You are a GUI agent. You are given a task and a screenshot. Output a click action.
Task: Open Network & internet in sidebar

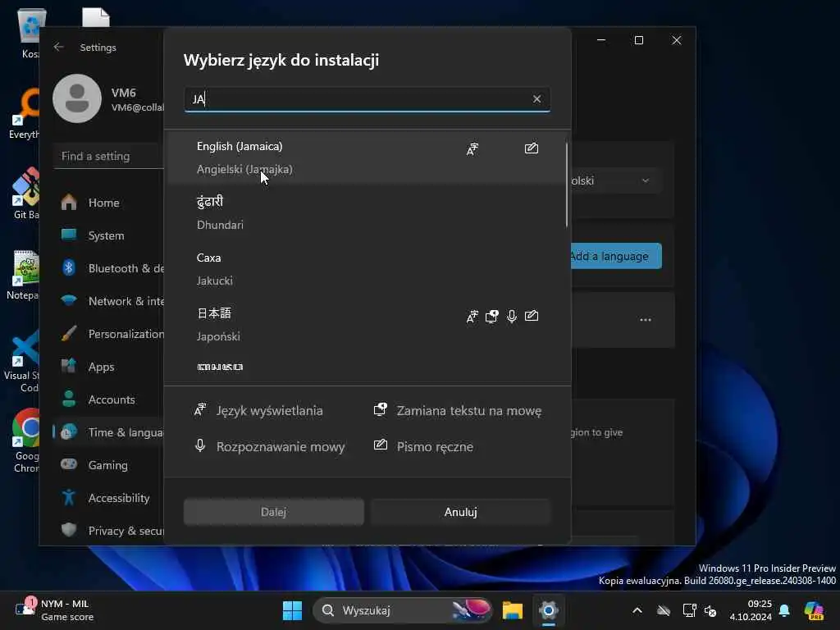tap(110, 301)
